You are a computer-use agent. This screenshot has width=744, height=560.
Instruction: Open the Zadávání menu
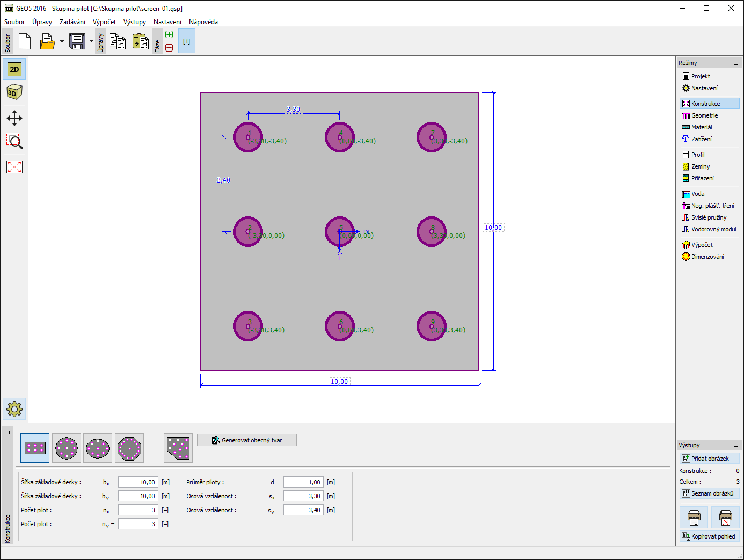(72, 22)
